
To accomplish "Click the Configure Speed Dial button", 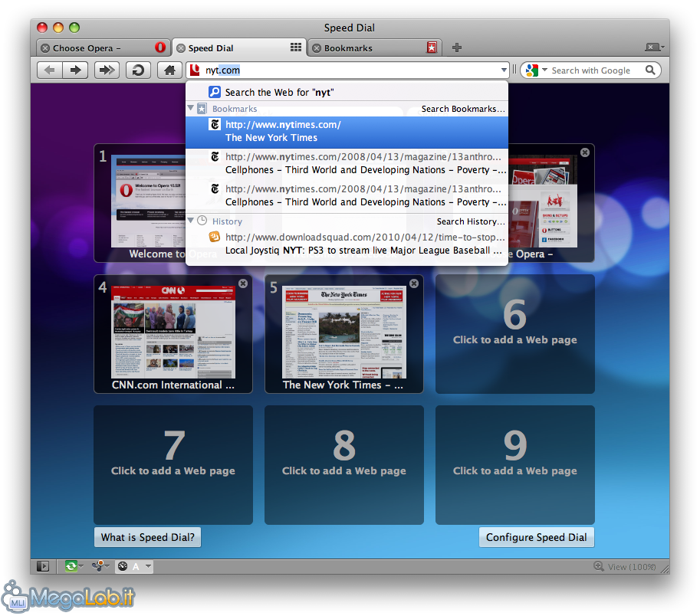I will [536, 537].
